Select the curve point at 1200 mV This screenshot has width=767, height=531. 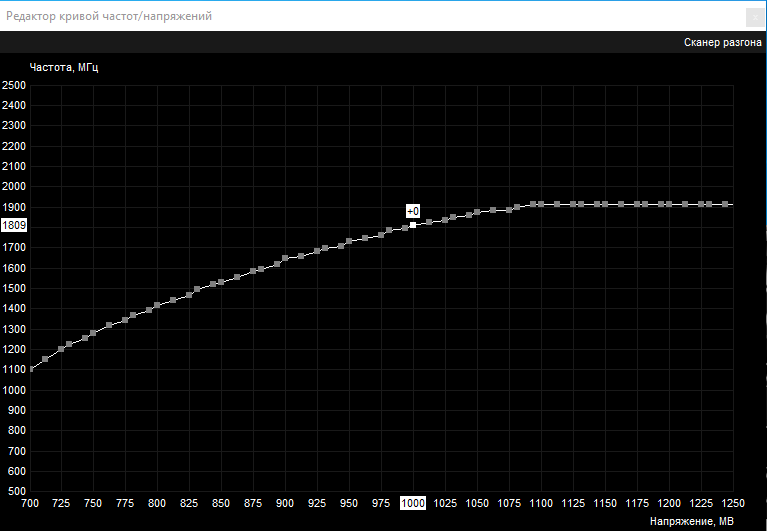coord(669,204)
